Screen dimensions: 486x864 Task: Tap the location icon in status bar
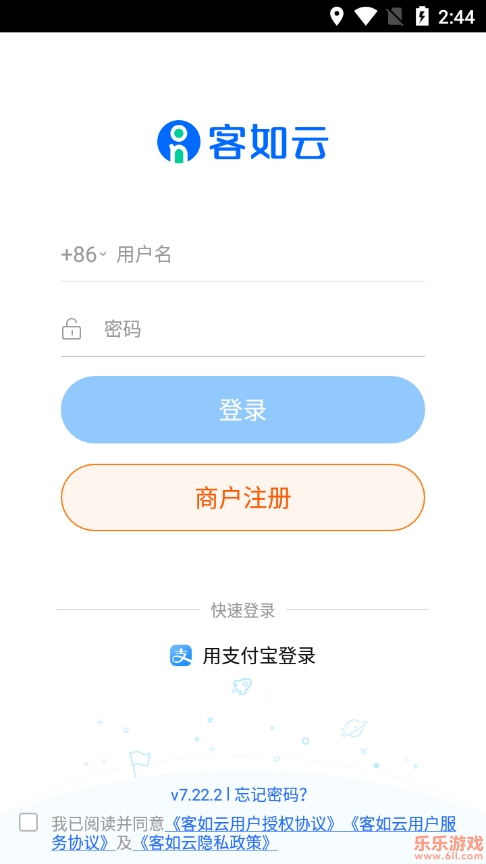coord(336,17)
